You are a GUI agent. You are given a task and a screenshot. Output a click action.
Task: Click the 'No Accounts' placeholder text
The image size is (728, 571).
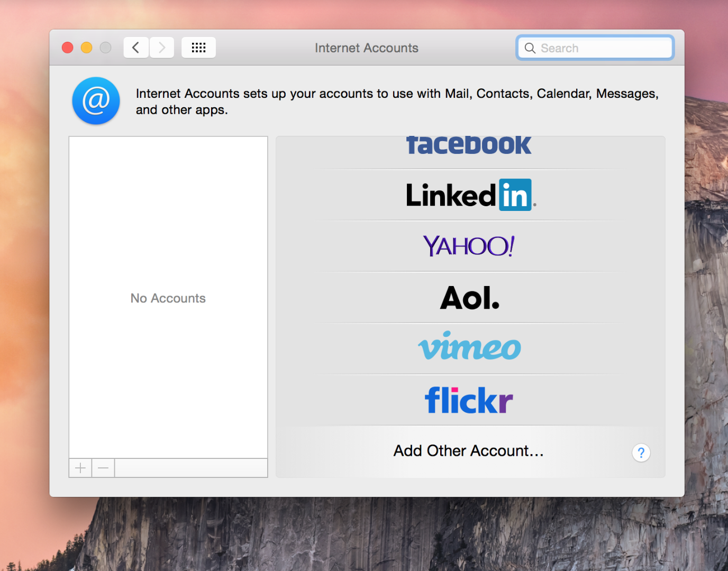tap(168, 298)
